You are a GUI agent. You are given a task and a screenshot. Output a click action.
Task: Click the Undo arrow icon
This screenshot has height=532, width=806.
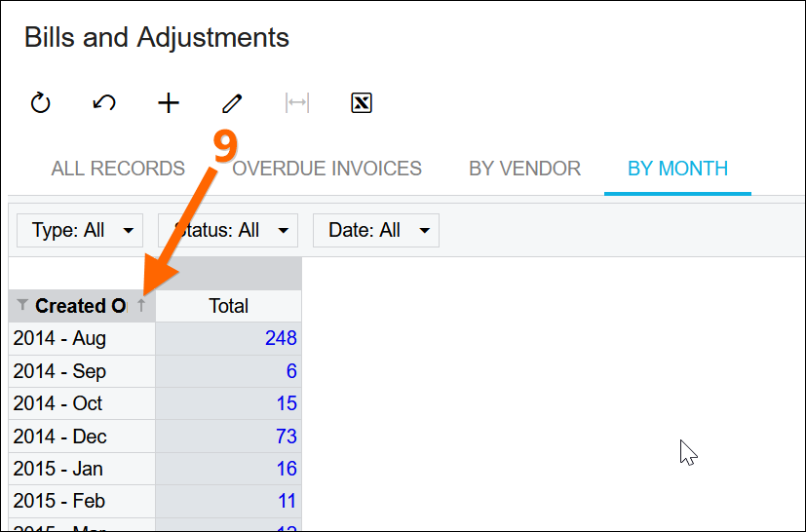(x=104, y=103)
